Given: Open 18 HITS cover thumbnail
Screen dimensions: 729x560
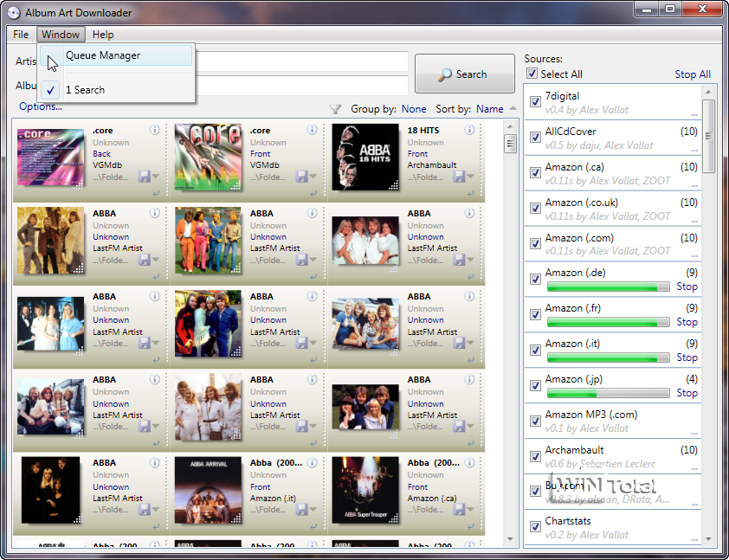Looking at the screenshot, I should point(365,157).
